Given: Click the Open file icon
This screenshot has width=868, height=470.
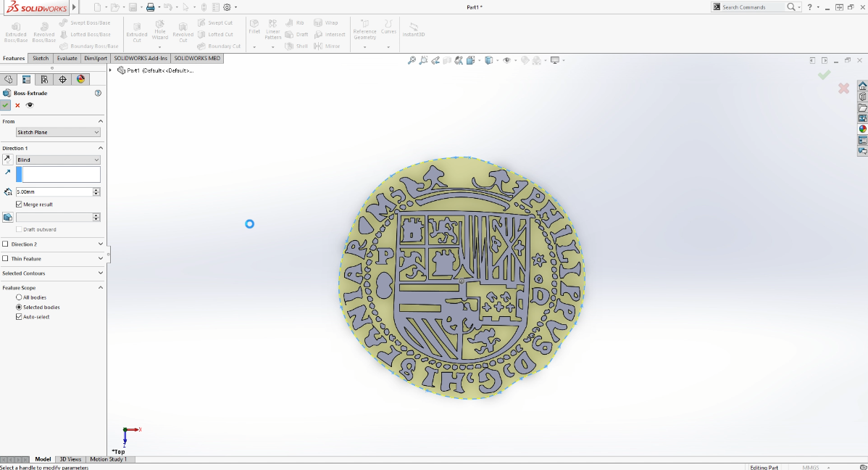Looking at the screenshot, I should tap(114, 7).
